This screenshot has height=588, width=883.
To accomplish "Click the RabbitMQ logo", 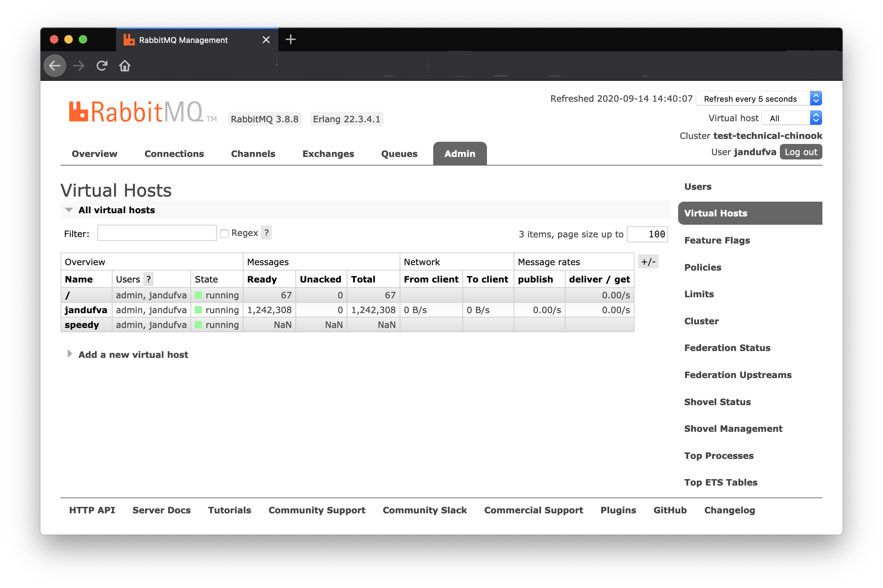I will (x=143, y=112).
